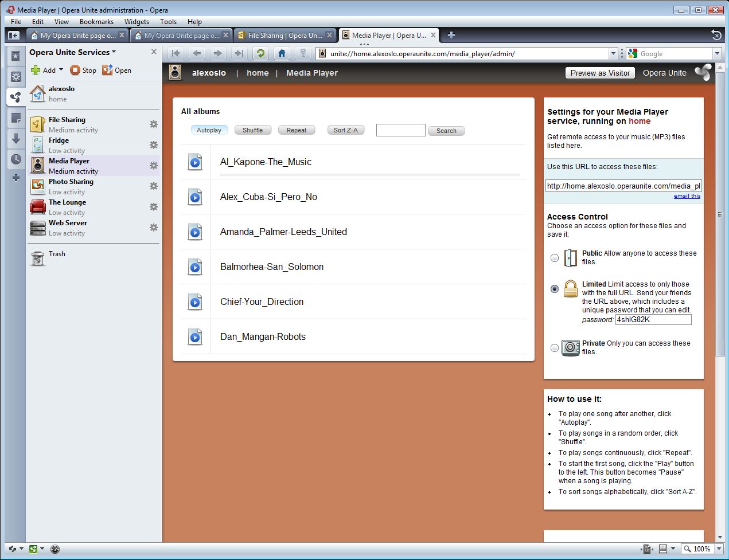This screenshot has width=729, height=560.
Task: Select the Private access radio button
Action: 555,348
